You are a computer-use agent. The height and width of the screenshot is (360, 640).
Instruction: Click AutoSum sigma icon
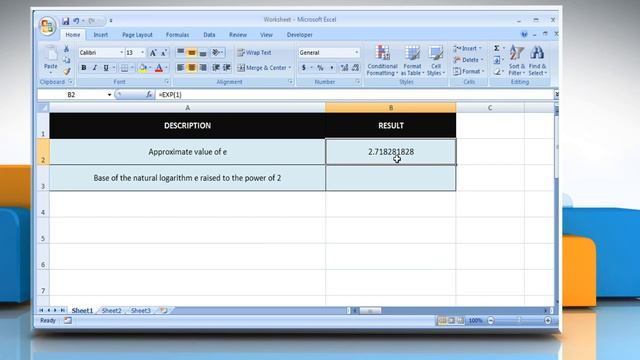coord(497,49)
